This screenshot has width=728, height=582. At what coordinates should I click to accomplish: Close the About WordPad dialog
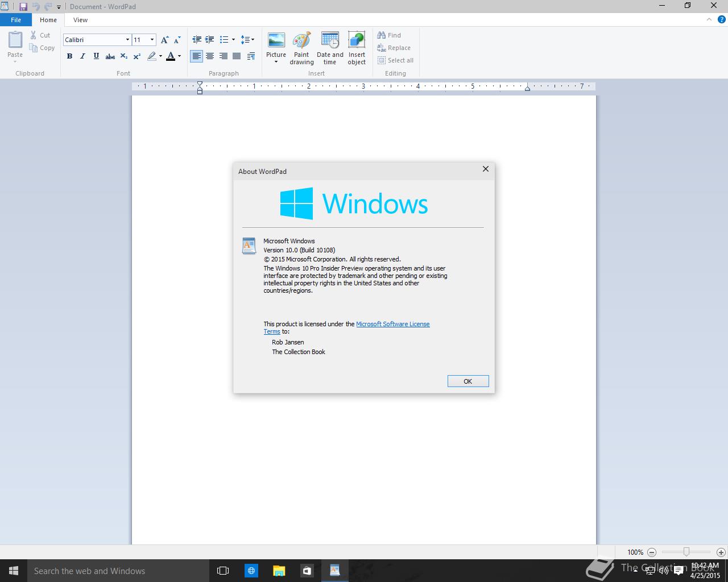coord(486,169)
